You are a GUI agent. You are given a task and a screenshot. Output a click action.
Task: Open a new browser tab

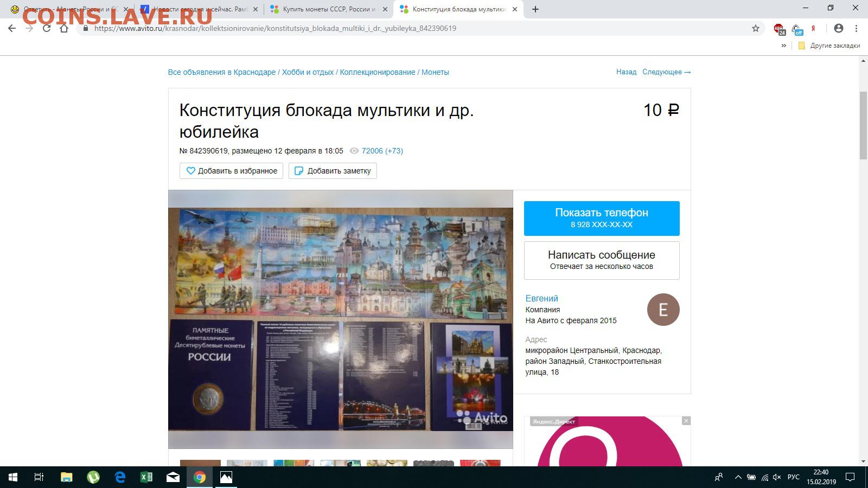(535, 9)
